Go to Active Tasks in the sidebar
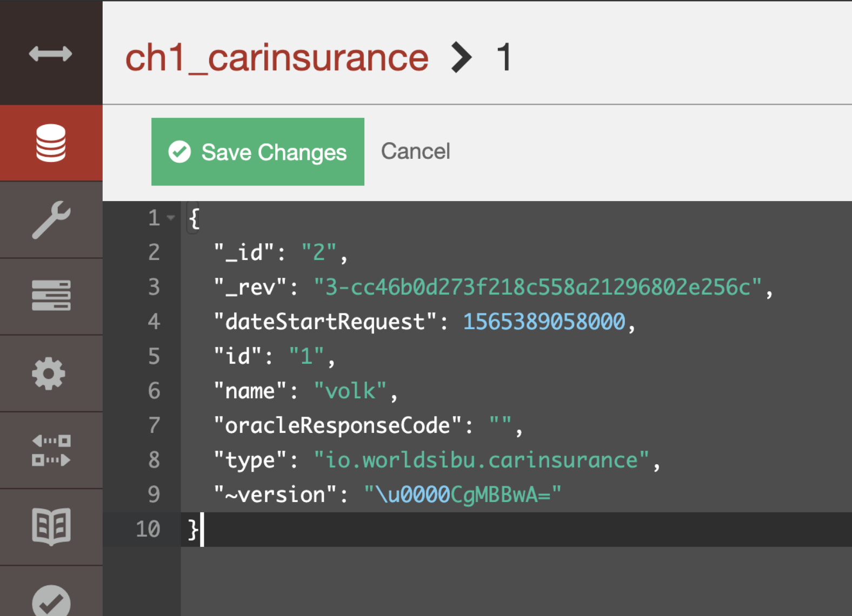 tap(51, 296)
